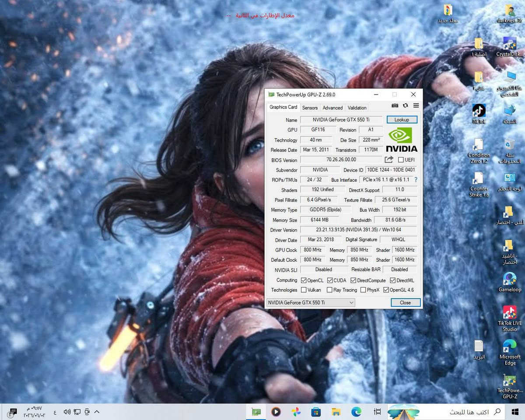
Task: Open the Recycle Bin desktop icon
Action: 510,151
